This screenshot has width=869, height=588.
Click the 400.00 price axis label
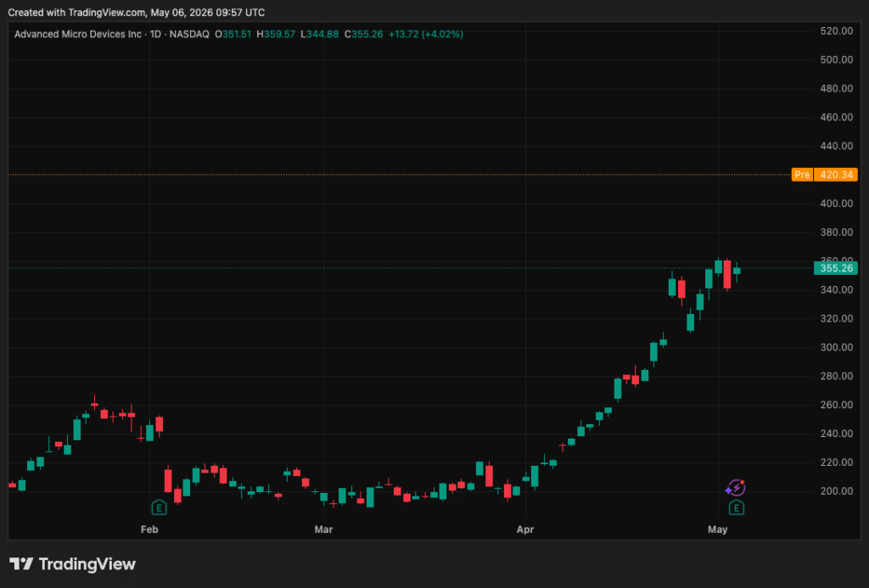tap(836, 204)
